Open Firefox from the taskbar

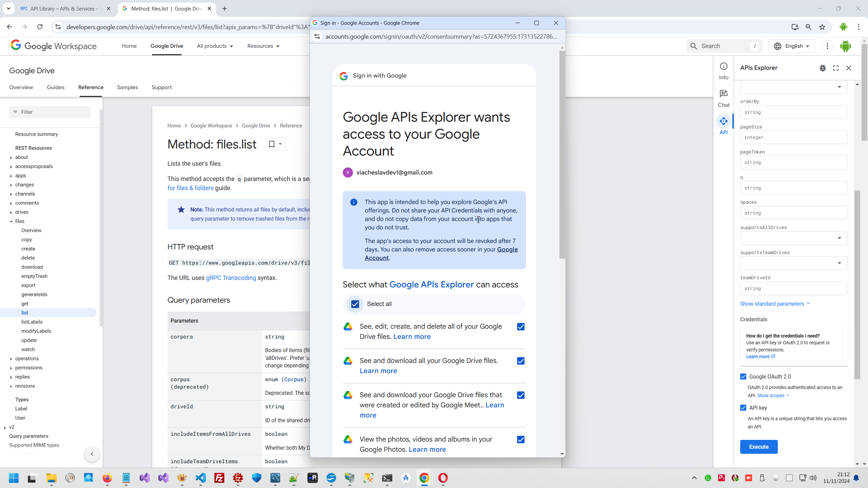(107, 478)
